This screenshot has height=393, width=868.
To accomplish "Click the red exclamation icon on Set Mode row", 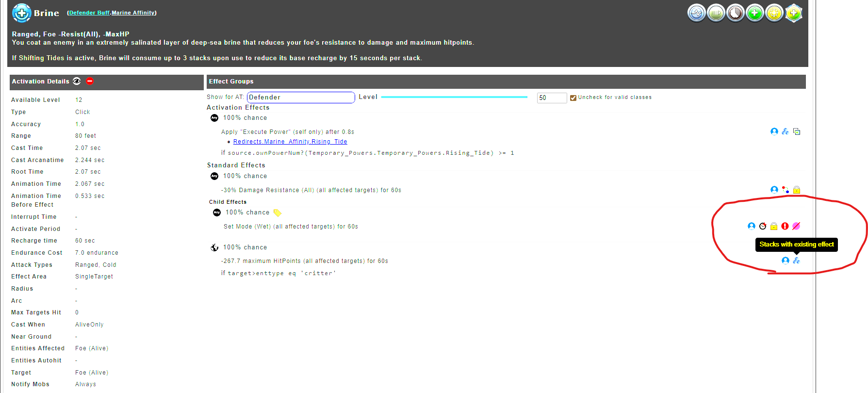I will (x=785, y=226).
